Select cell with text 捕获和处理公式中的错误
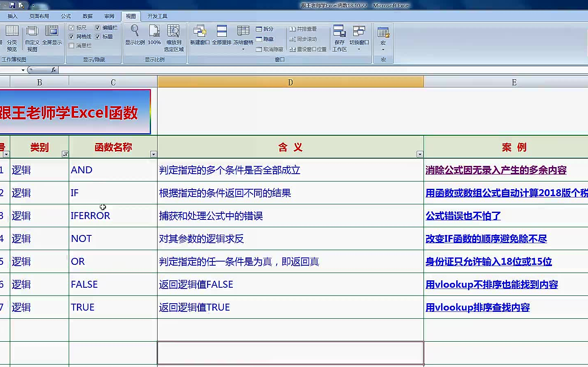Viewport: 588px width, 367px height. coord(291,216)
